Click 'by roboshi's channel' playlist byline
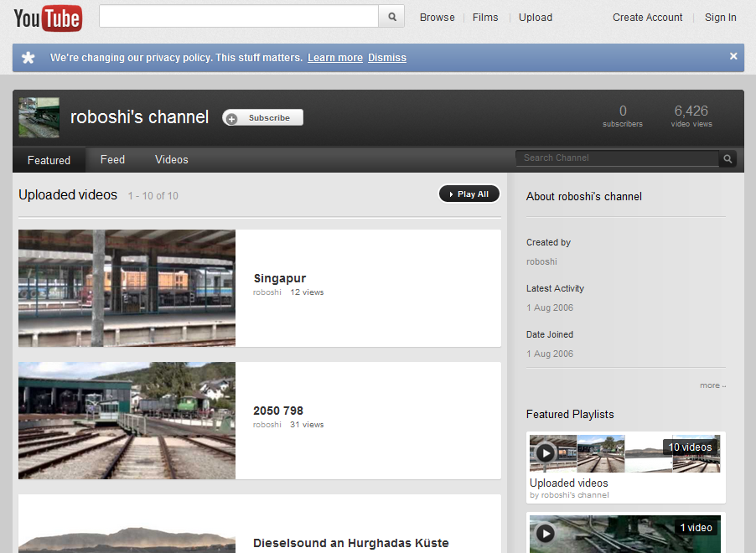This screenshot has width=756, height=553. pos(569,495)
